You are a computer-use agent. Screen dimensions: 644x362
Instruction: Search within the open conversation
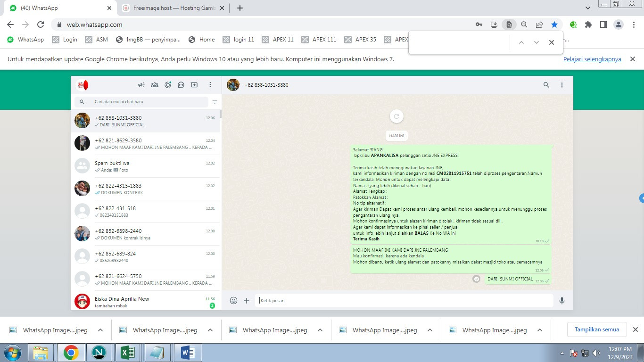pos(546,85)
